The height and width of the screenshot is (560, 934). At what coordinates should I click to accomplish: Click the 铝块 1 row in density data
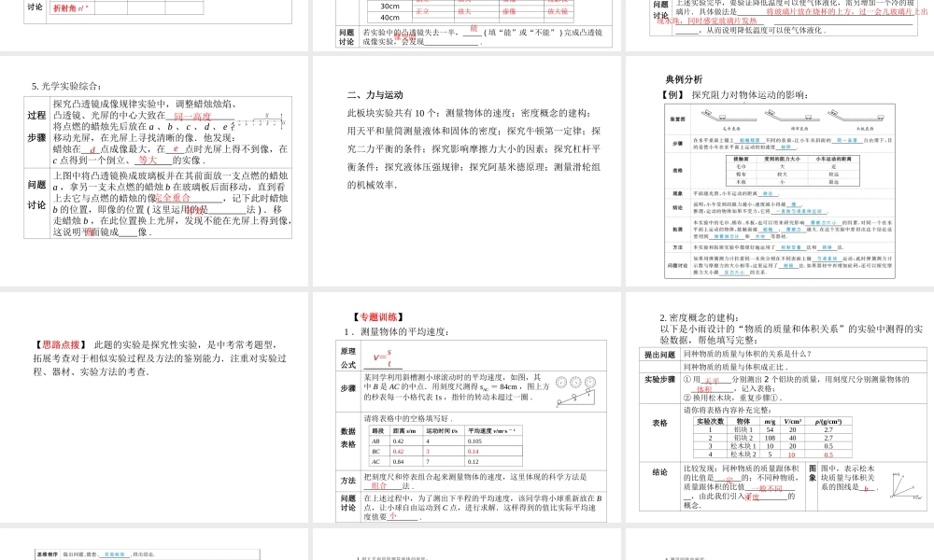774,429
